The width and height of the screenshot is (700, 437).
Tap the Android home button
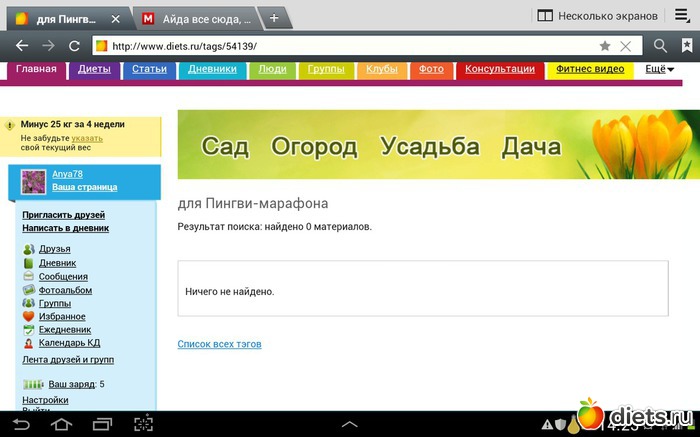[x=61, y=424]
